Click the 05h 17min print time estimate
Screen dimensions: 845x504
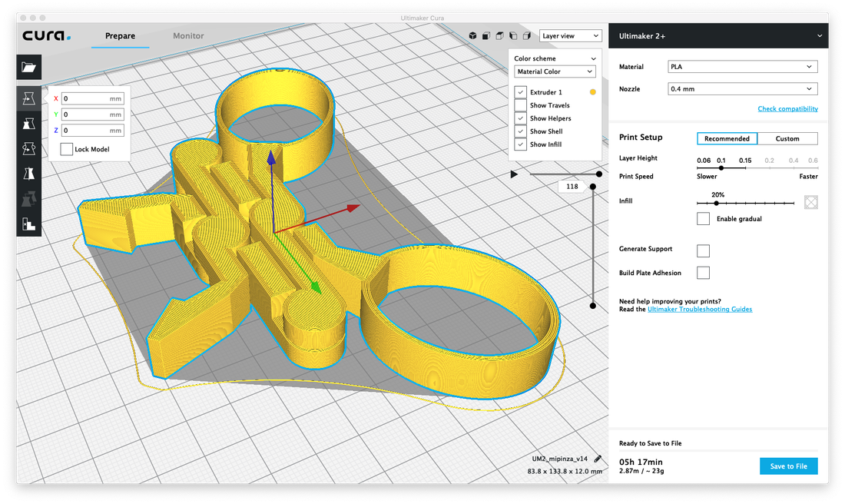point(641,462)
